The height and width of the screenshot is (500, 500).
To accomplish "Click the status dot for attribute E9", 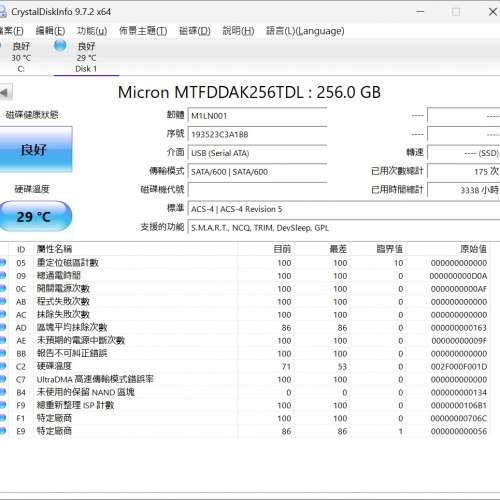I will coord(3,431).
